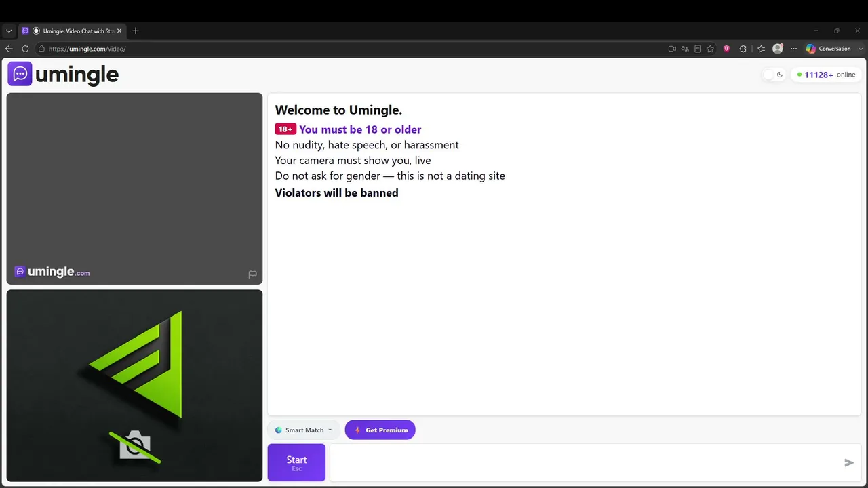Viewport: 868px width, 488px height.
Task: Open the Favorites list icon
Action: [761, 49]
